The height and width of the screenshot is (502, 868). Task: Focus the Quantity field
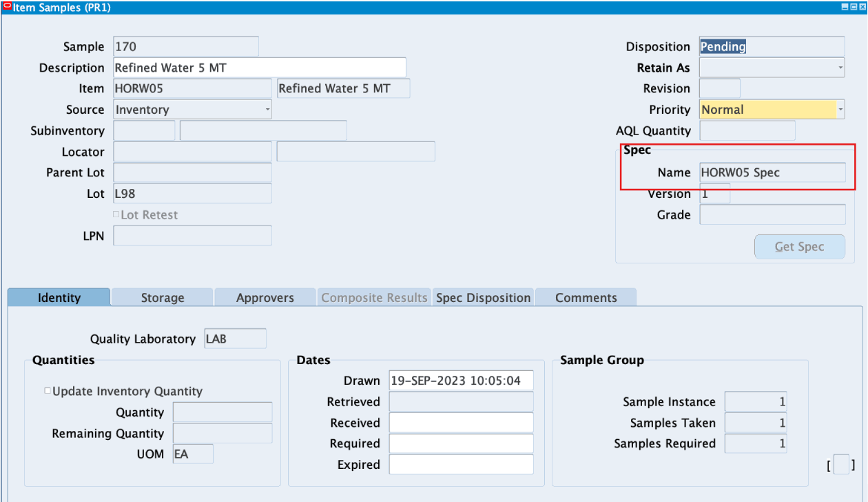tap(223, 412)
